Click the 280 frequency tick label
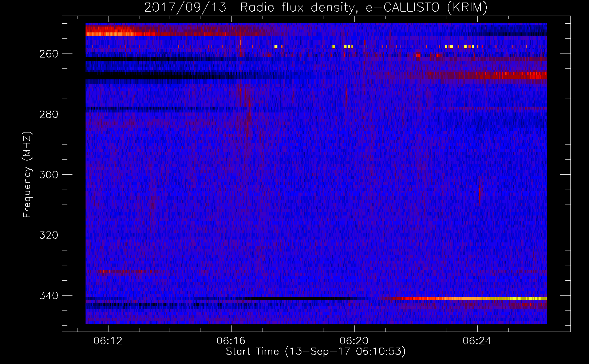This screenshot has width=589, height=364. (x=49, y=114)
